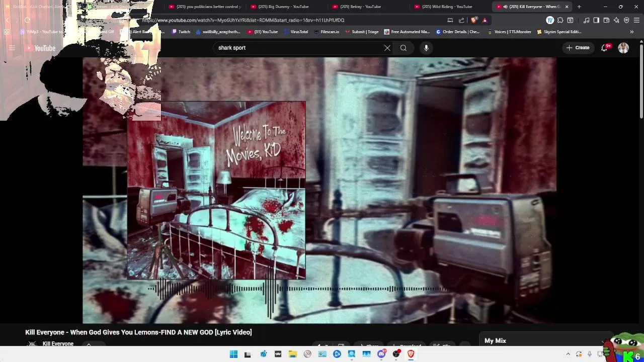Open the extensions puzzle icon

pyautogui.click(x=560, y=20)
